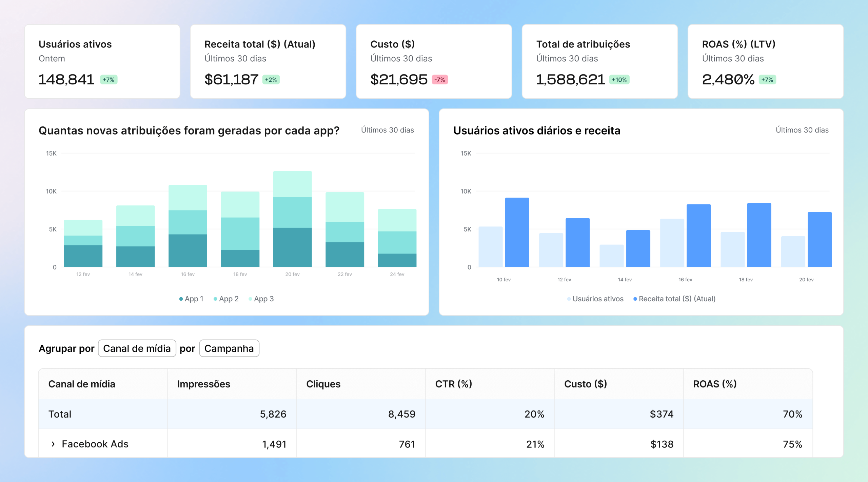Click the +10% badge on Total de atribuições
Image resolution: width=868 pixels, height=482 pixels.
pos(619,80)
